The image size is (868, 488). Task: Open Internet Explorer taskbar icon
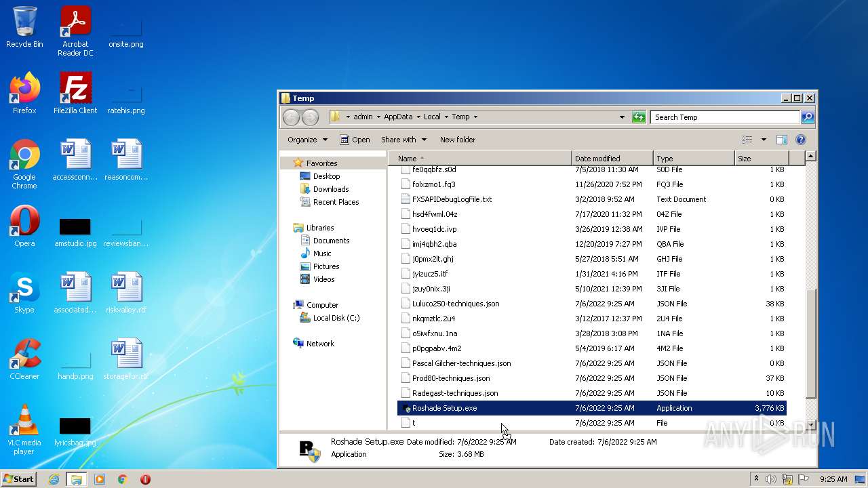click(54, 479)
